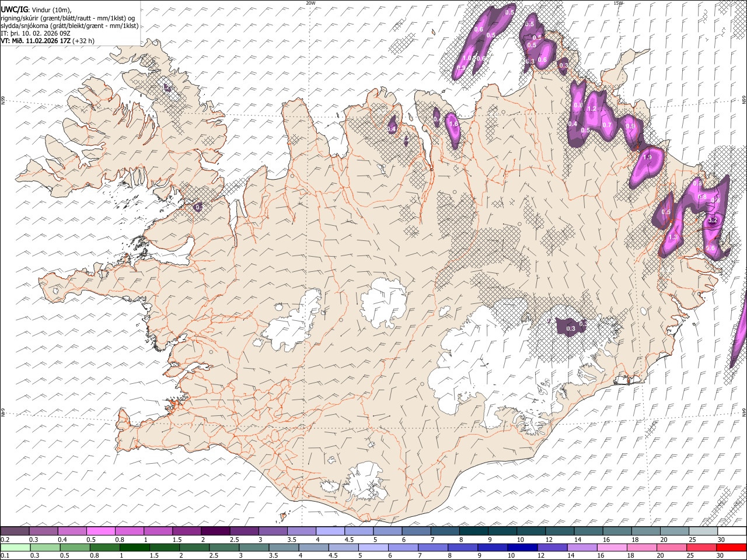Click the initial time 'IT: þri. 10. 02. 2026 09Z'

[x=36, y=33]
